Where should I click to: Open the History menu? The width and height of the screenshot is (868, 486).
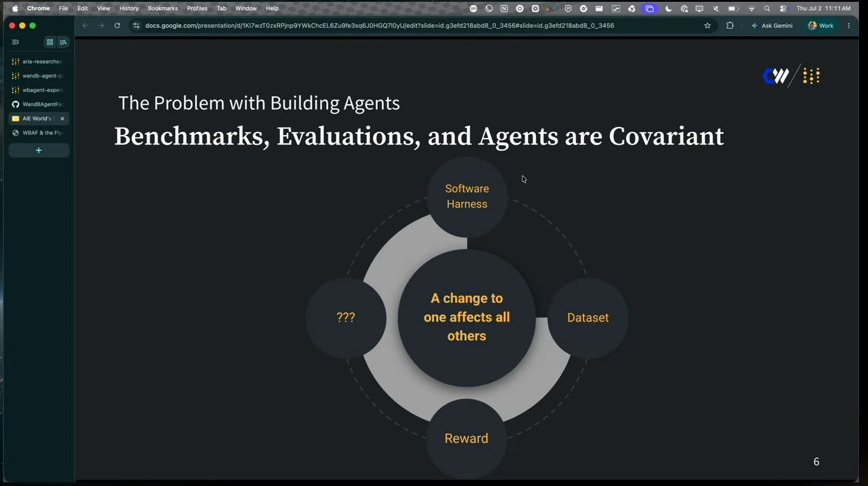tap(129, 8)
